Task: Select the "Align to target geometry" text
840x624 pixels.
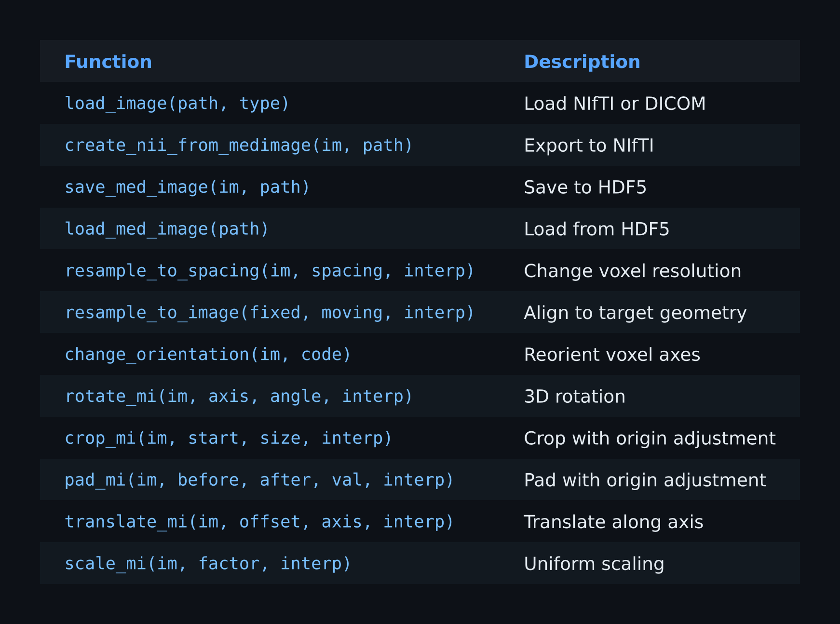Action: (635, 313)
